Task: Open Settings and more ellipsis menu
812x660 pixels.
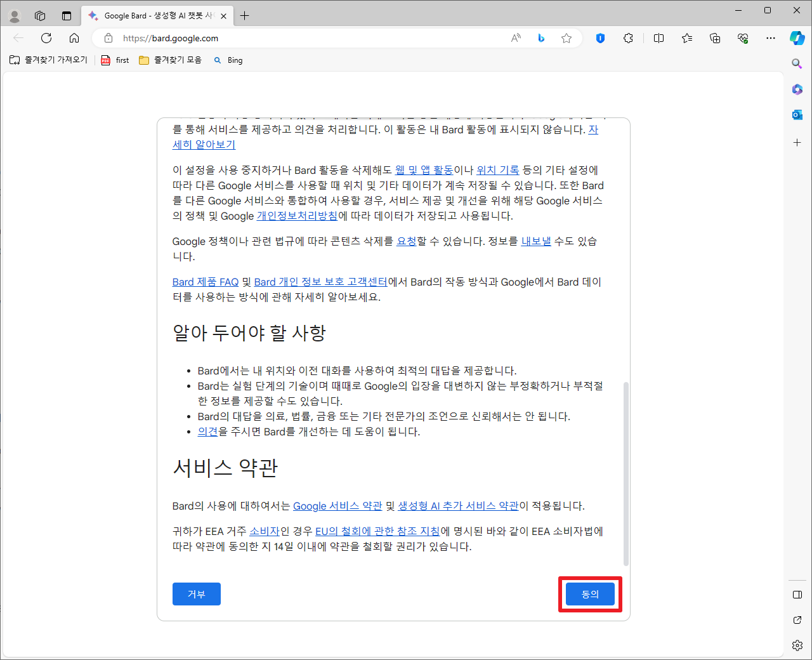Action: click(771, 38)
